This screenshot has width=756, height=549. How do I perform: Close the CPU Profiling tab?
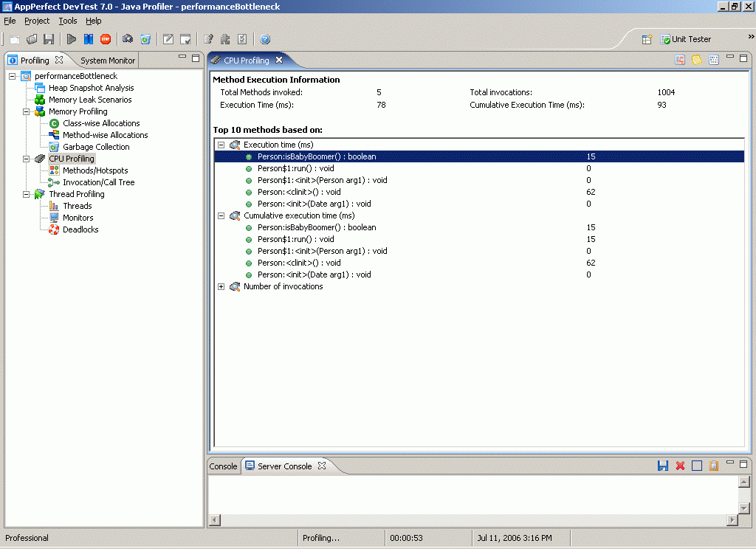point(279,61)
